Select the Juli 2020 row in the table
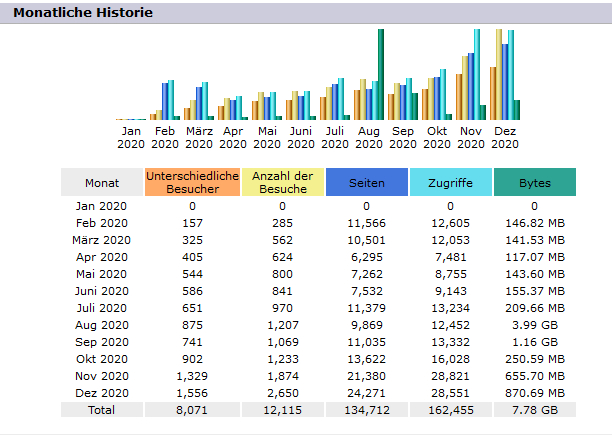The width and height of the screenshot is (612, 435). [103, 307]
